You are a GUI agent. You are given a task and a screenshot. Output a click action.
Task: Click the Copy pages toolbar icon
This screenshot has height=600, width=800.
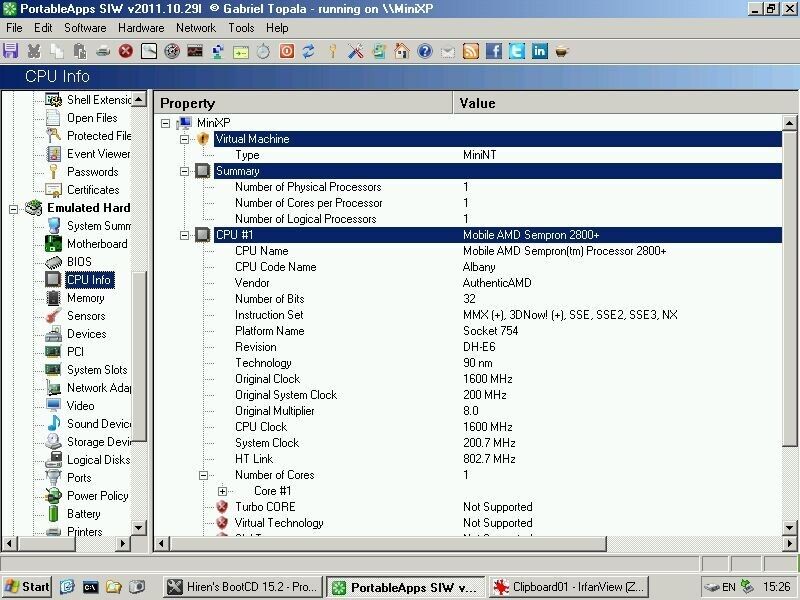[x=57, y=51]
